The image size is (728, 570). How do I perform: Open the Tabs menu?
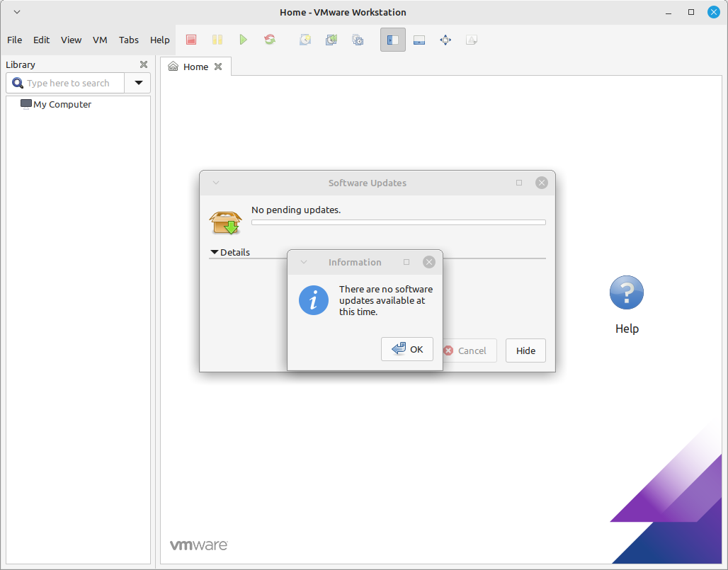pyautogui.click(x=129, y=40)
